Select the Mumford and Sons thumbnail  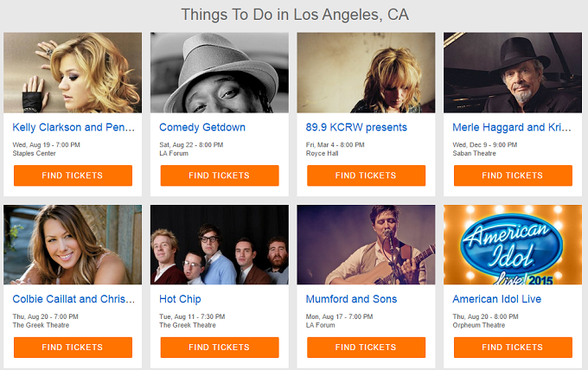(x=366, y=245)
